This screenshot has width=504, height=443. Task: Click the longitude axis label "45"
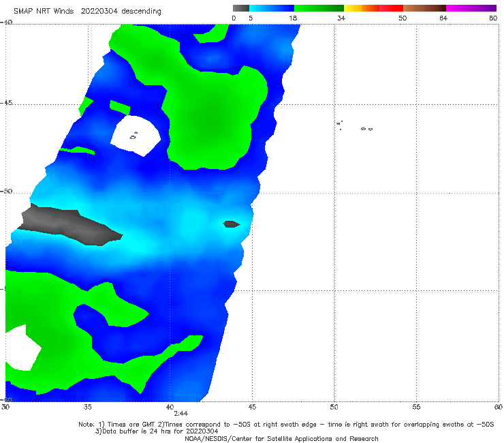252,408
